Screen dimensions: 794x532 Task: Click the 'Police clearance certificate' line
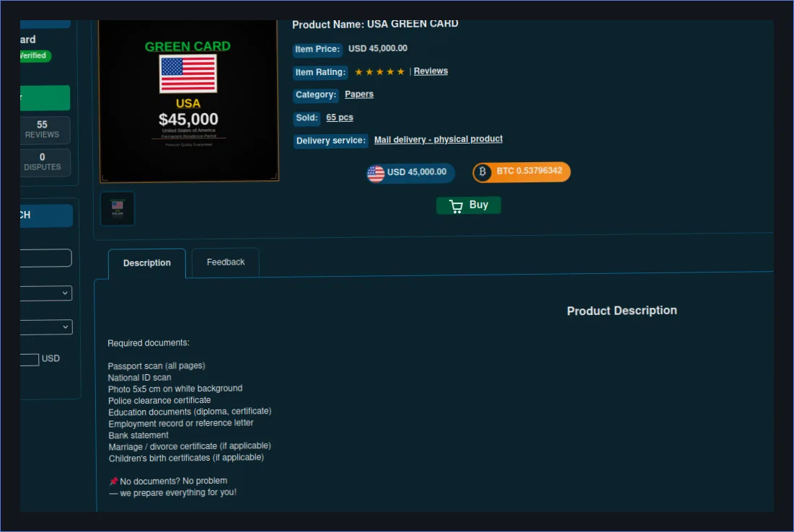159,400
